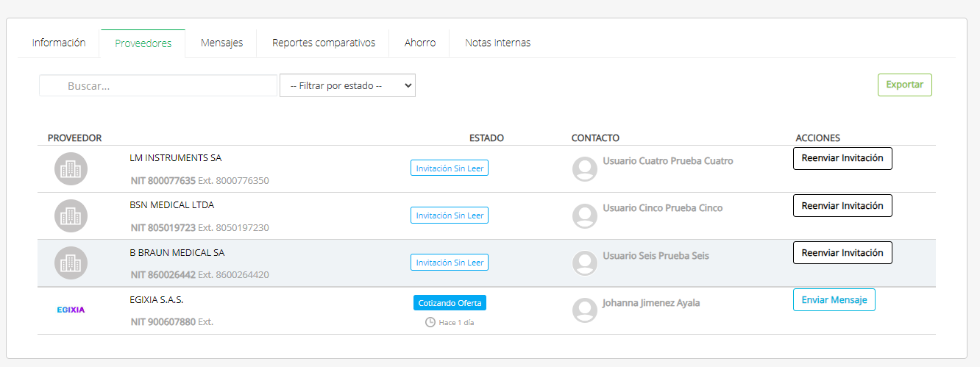The image size is (980, 367).
Task: Click the BSN MEDICAL LTDA building icon
Action: click(71, 215)
